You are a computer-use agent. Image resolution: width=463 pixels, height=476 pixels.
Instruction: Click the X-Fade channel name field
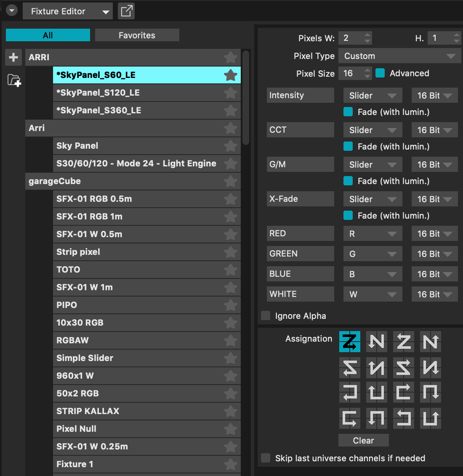click(301, 199)
